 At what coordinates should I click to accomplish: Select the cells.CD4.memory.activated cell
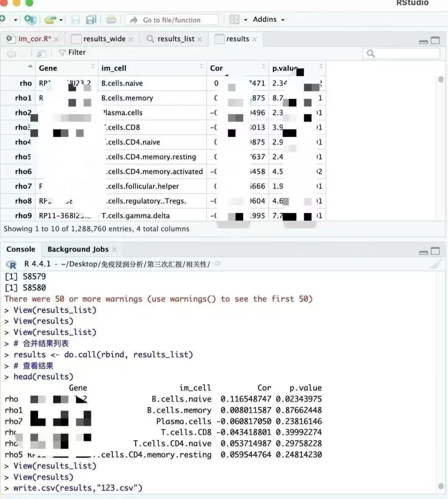tap(152, 171)
